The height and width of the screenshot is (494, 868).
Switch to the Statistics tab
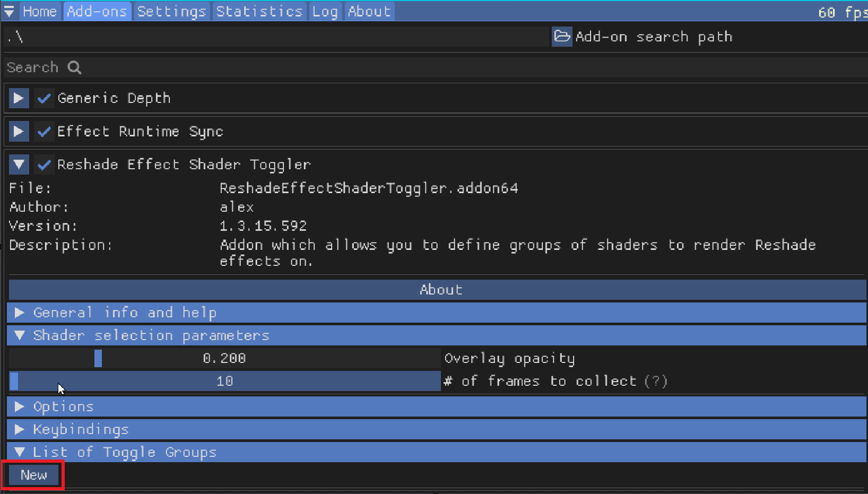(259, 11)
